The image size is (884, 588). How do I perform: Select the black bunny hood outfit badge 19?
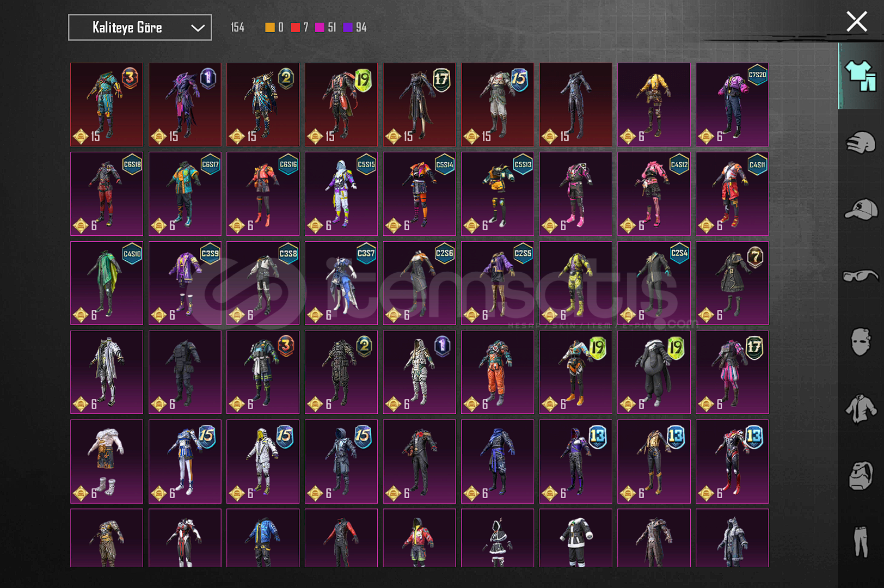(654, 372)
